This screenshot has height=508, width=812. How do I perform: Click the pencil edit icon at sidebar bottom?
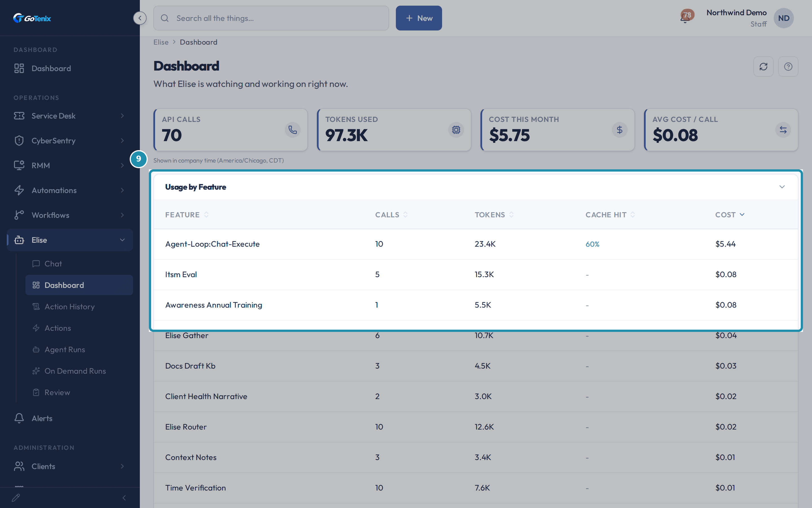[x=16, y=498]
